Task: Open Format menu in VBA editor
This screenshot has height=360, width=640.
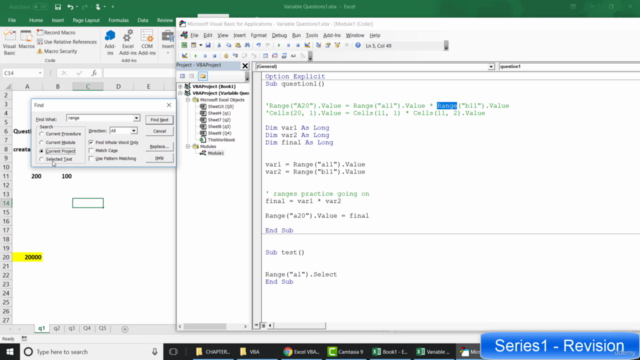Action: coord(258,36)
